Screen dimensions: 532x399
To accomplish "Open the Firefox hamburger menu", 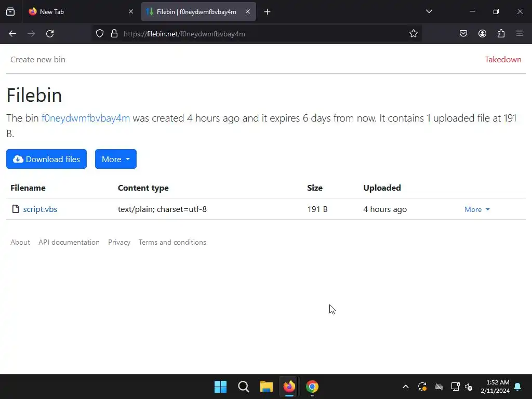I will [520, 34].
